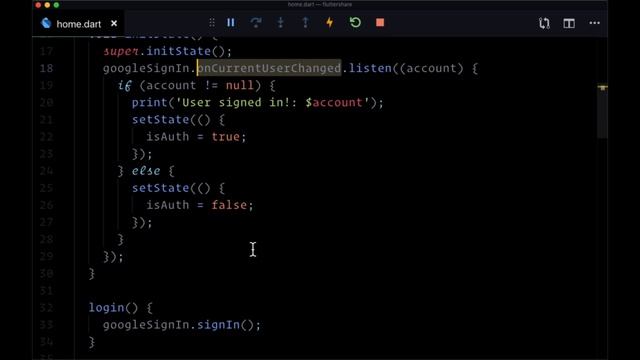Click the if keyword on line 19
The image size is (640, 360).
(x=124, y=85)
